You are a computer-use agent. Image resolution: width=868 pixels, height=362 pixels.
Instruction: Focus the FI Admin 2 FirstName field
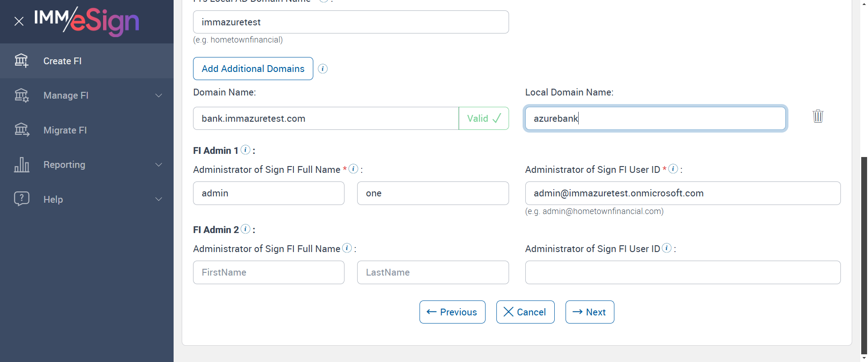[269, 272]
